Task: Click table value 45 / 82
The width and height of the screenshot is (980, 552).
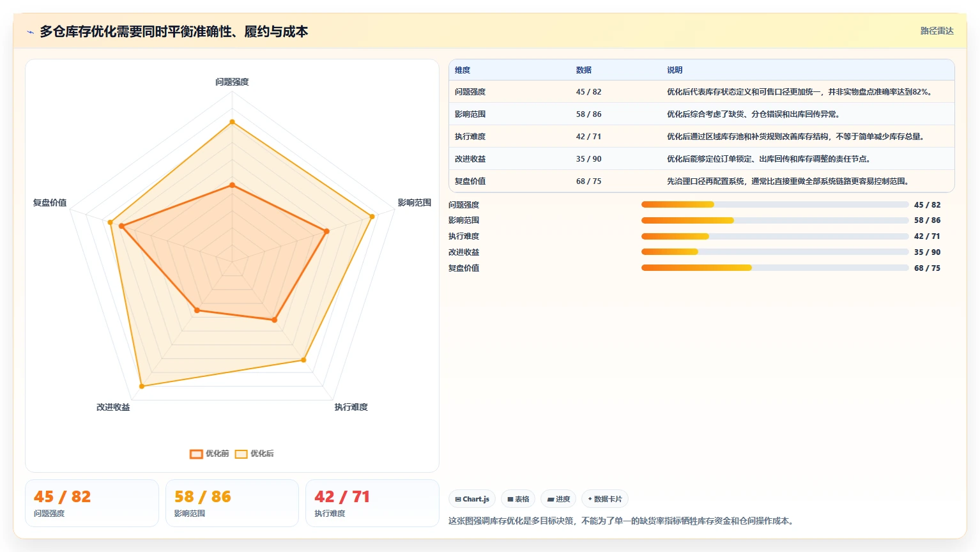Action: pyautogui.click(x=588, y=92)
